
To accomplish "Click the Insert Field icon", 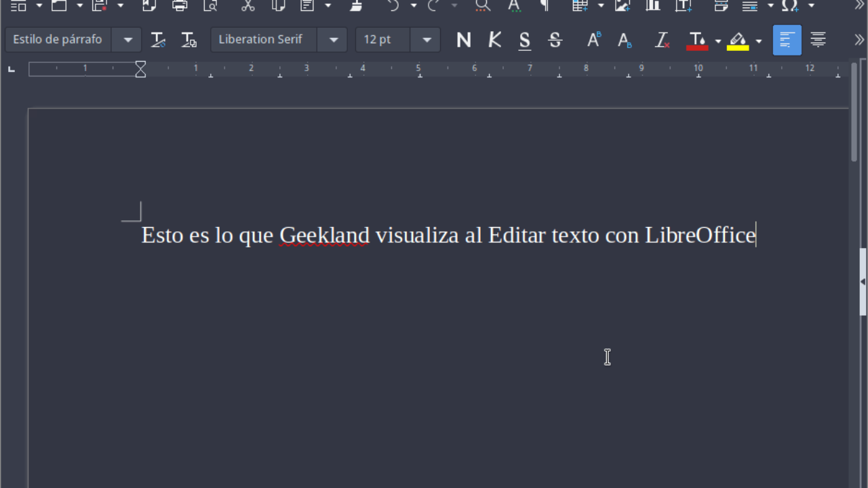I will [x=750, y=5].
